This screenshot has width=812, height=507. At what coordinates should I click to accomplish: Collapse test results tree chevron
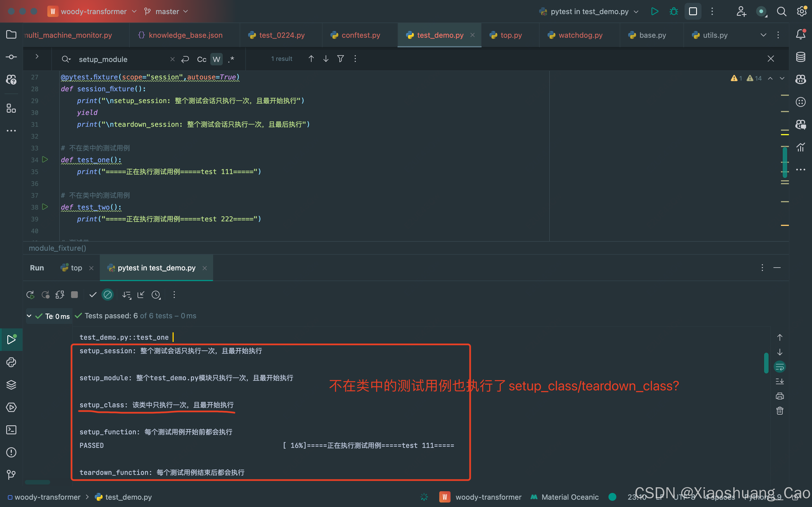coord(29,316)
